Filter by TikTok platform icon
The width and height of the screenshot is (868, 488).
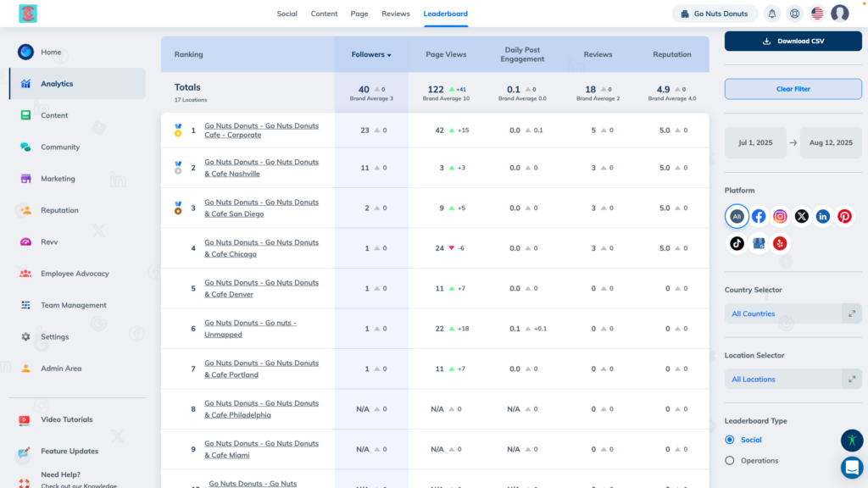pos(737,243)
